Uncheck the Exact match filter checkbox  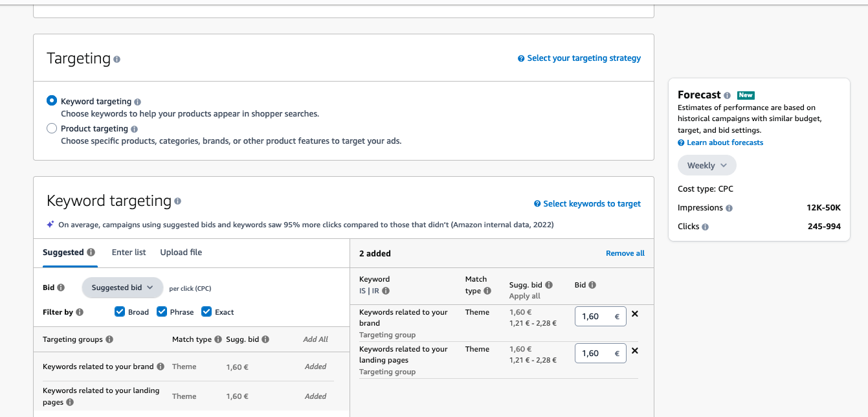point(206,311)
